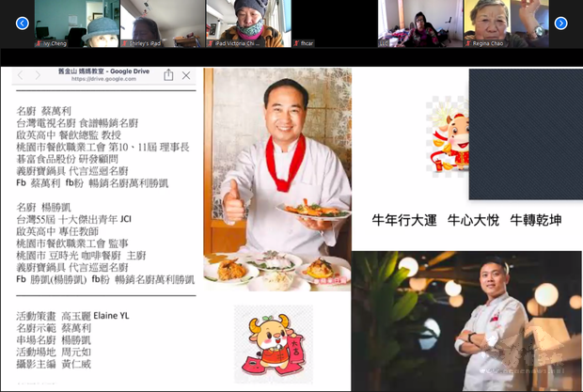
Task: Select Regina Chao's video thumbnail
Action: [x=507, y=24]
